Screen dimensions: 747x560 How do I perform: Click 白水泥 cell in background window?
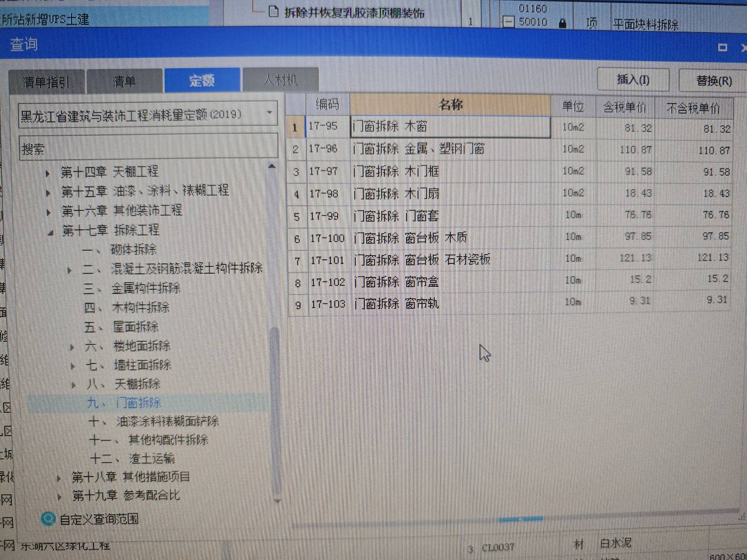pos(615,543)
